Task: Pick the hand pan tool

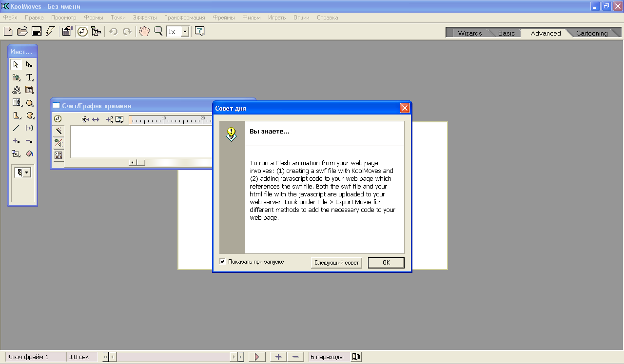Action: 144,31
